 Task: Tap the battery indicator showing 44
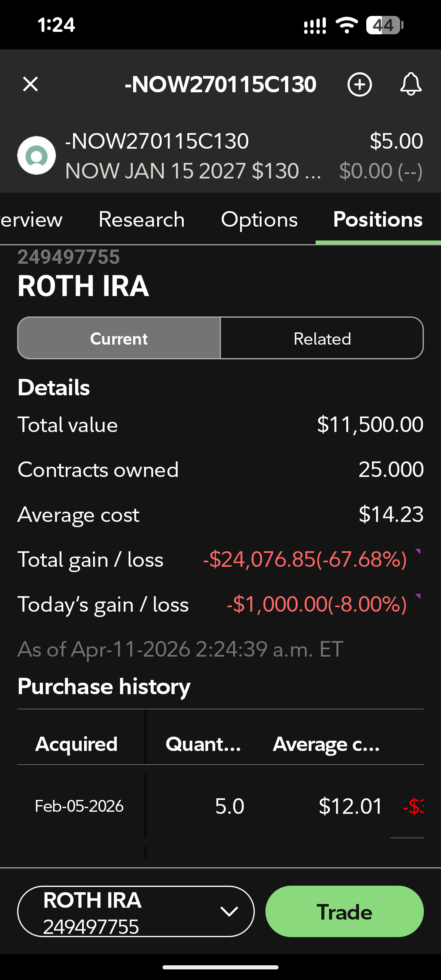(384, 25)
